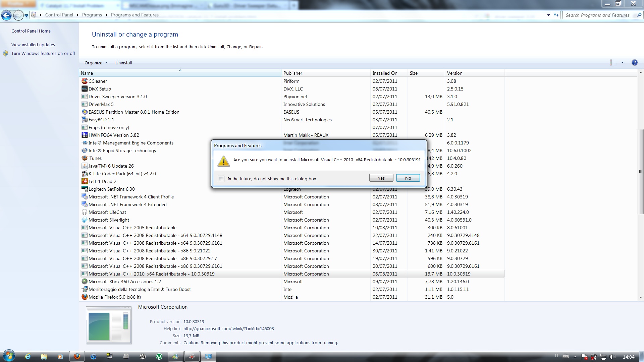Sort by Name column header
Image resolution: width=644 pixels, height=362 pixels.
(x=180, y=73)
